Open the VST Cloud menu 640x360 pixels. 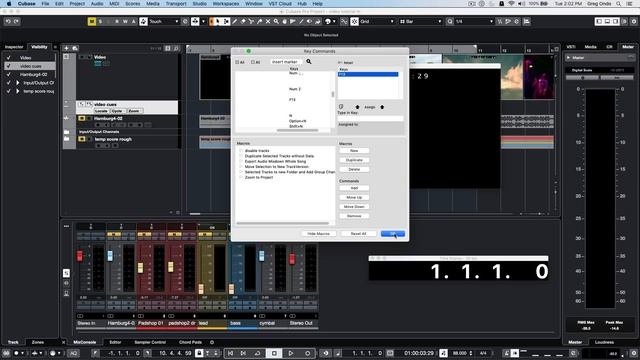coord(280,4)
